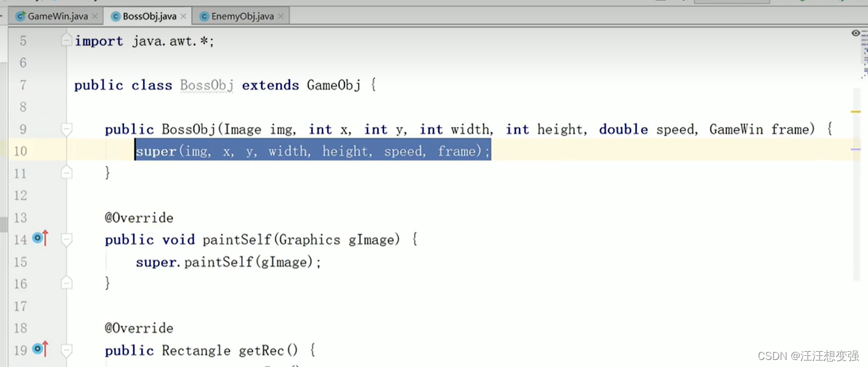Switch to the BossObj.java tab
Screen dimensions: 868x367
[x=149, y=16]
